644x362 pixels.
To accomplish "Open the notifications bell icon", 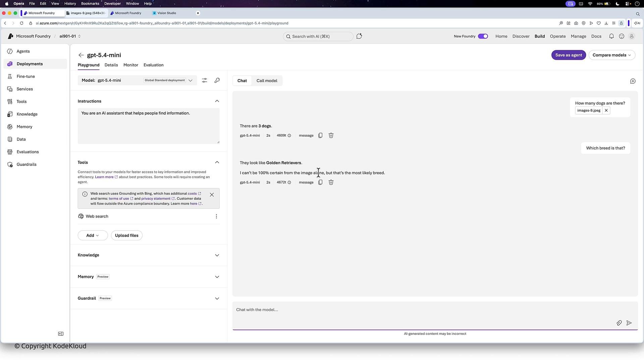I will pos(611,36).
